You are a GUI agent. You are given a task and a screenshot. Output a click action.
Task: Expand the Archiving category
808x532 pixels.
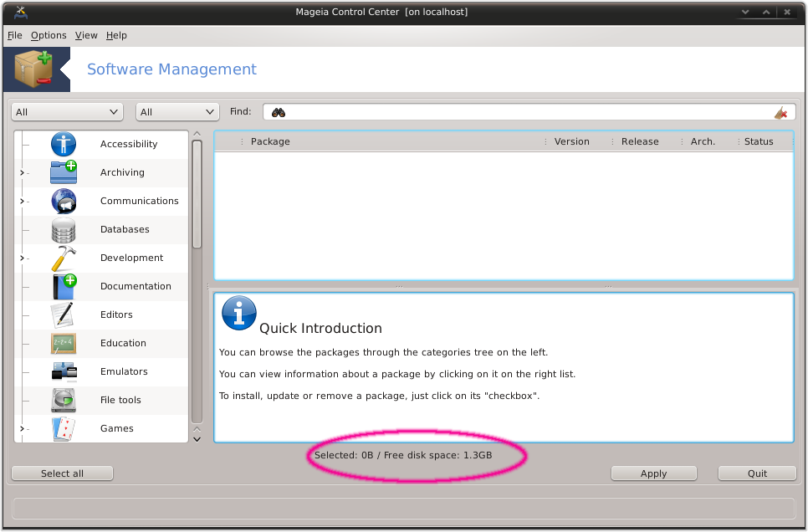(22, 172)
